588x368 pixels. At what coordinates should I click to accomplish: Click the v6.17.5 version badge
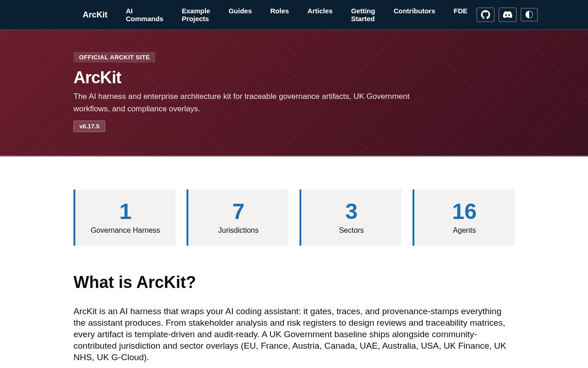(x=89, y=126)
